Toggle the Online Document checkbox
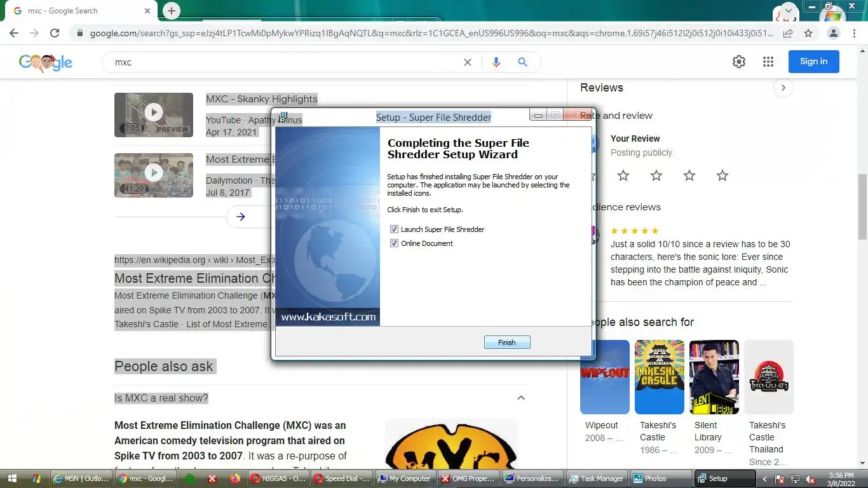The width and height of the screenshot is (868, 488). coord(394,243)
